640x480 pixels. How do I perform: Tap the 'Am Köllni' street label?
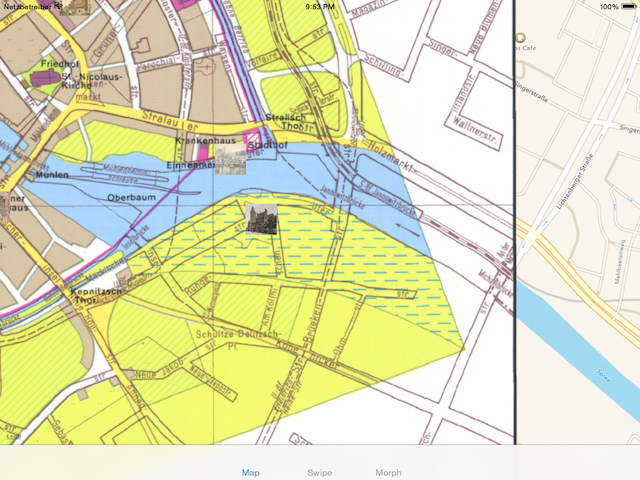(269, 308)
